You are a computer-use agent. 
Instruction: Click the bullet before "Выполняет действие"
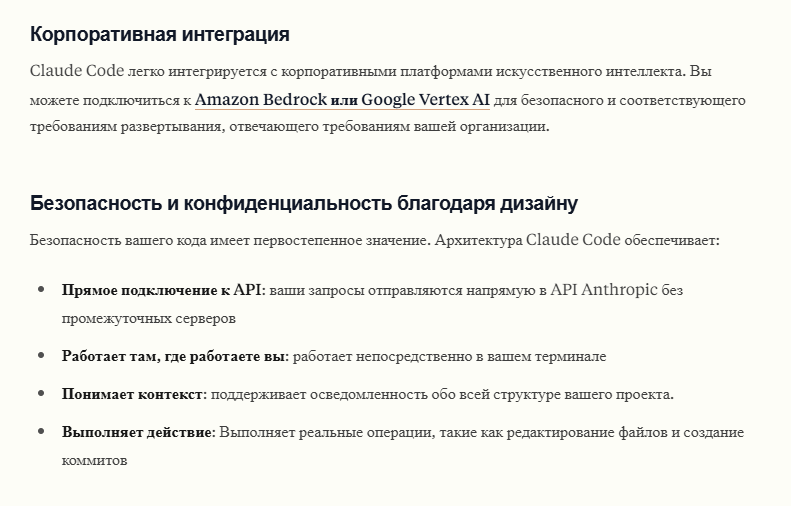(41, 432)
